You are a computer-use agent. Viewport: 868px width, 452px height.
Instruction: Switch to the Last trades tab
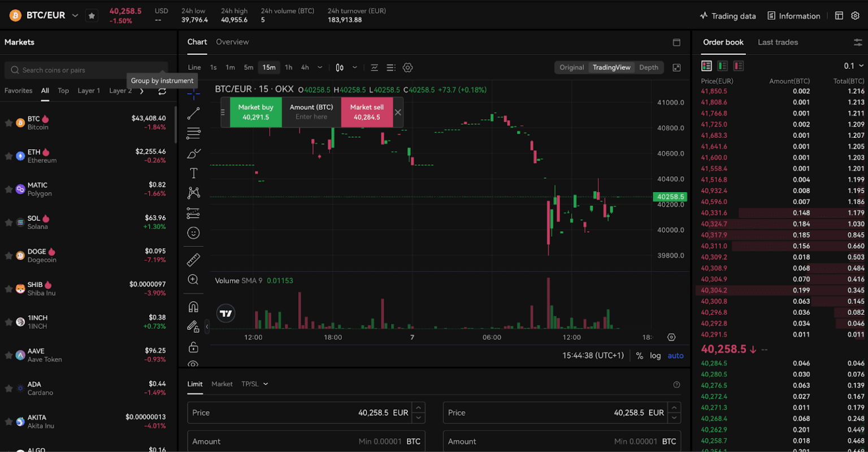778,42
